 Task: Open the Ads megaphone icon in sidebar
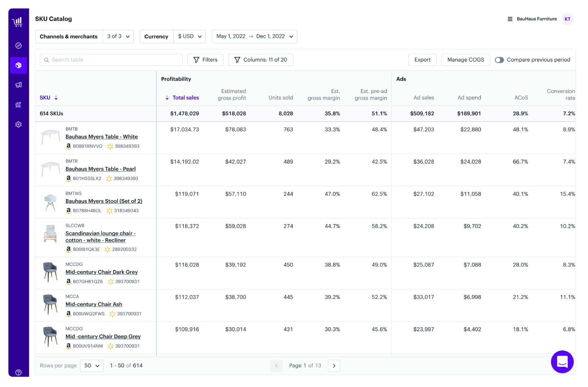click(x=18, y=85)
